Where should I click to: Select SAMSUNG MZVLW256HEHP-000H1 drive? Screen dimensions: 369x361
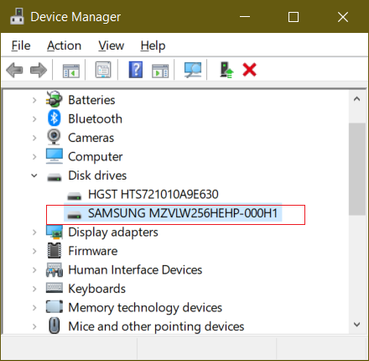coord(183,213)
